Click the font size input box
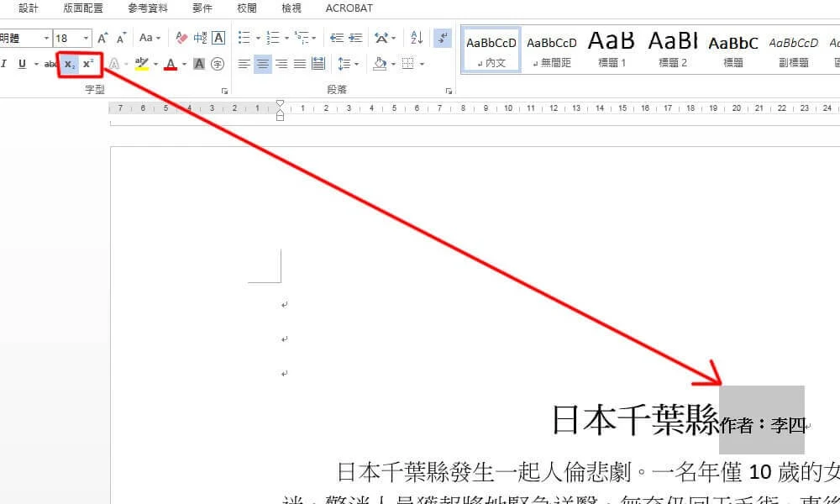The image size is (840, 504). (x=67, y=38)
